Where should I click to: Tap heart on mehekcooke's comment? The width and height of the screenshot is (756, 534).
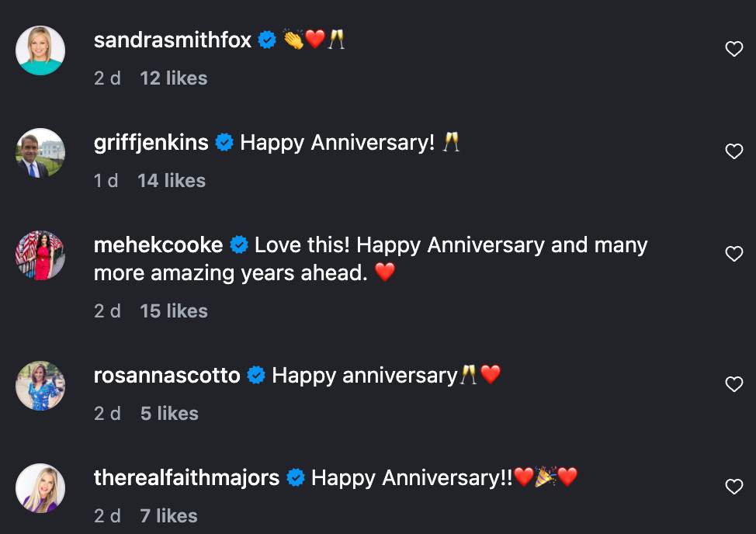(x=733, y=254)
